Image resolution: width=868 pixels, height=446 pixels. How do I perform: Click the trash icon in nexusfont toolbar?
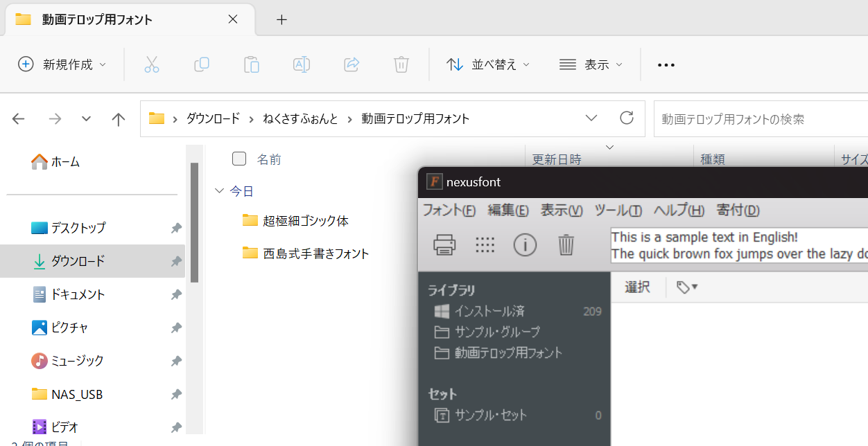coord(566,244)
